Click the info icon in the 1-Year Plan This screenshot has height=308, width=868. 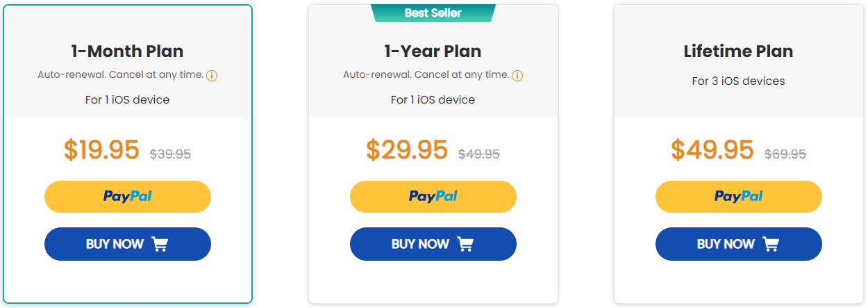click(518, 76)
